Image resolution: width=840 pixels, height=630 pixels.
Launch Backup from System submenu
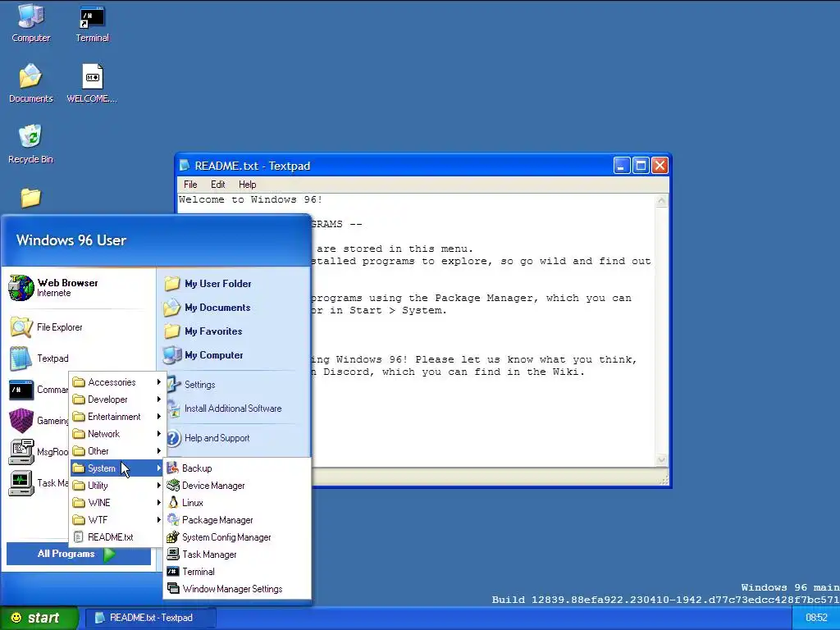tap(237, 468)
